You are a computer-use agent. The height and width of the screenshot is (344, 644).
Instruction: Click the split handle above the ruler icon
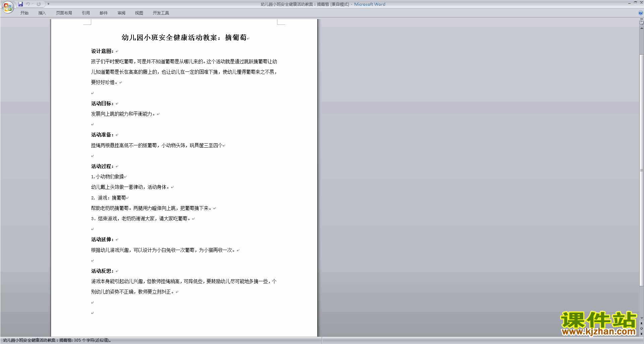tap(641, 19)
